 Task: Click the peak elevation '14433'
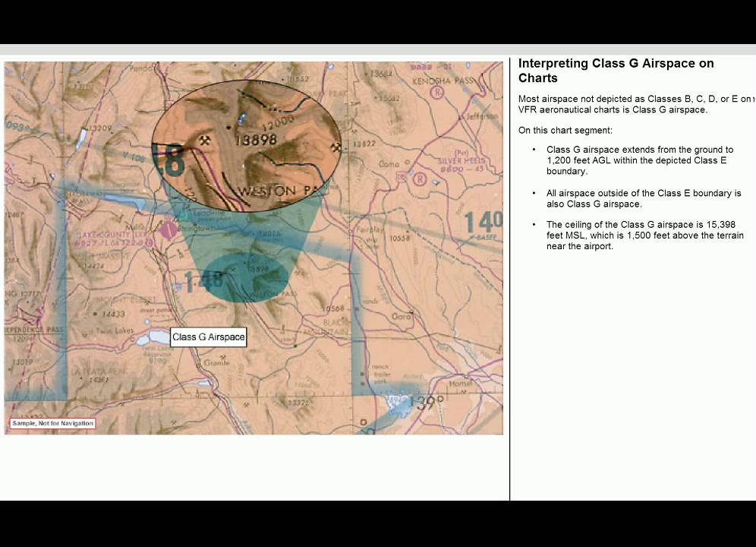(x=113, y=315)
